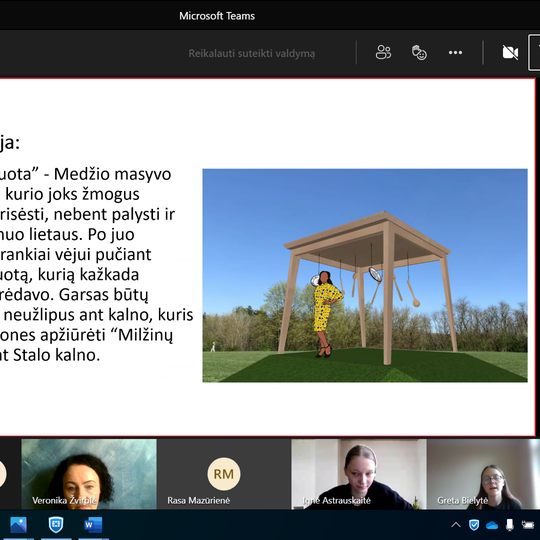
Task: Click the shared slide's giant table image
Action: tap(365, 275)
